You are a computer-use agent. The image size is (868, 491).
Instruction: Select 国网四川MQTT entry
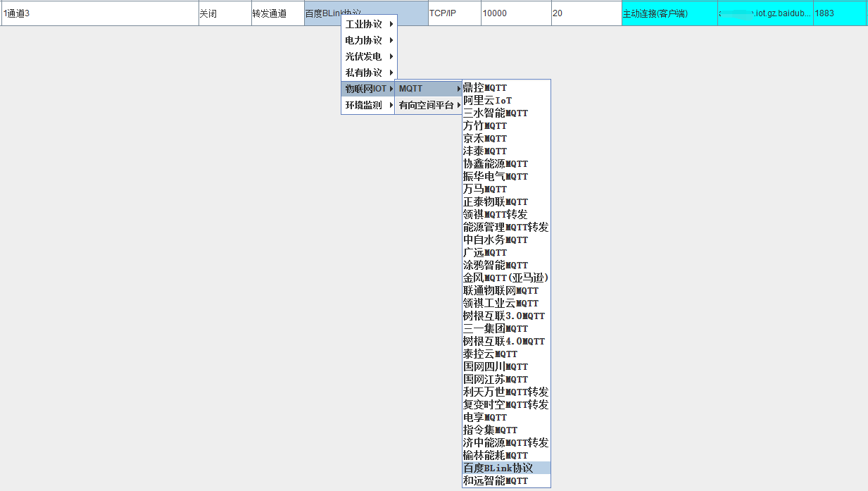[506, 366]
